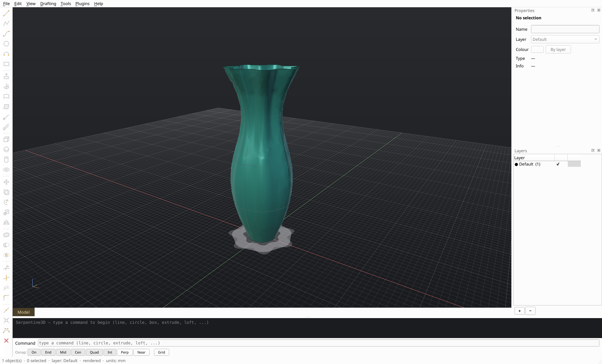This screenshot has width=602, height=364.
Task: Open the Layer dropdown in Properties
Action: [x=565, y=39]
